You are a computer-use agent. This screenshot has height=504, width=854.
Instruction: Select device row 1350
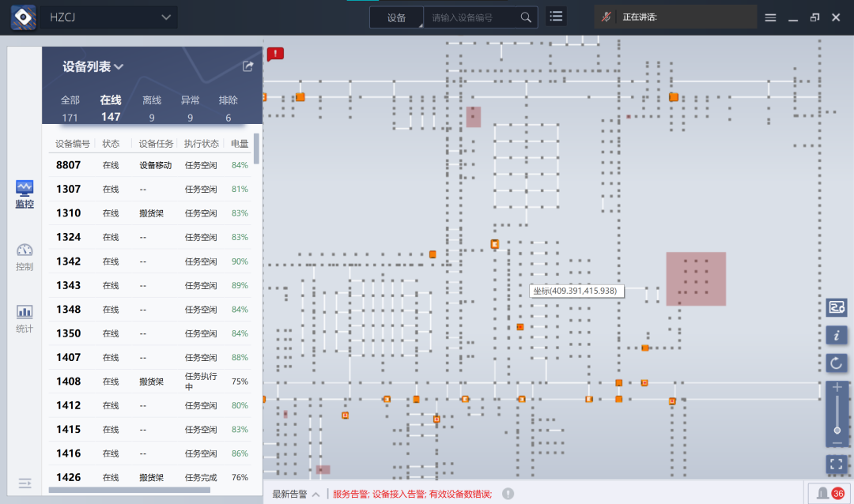[150, 333]
